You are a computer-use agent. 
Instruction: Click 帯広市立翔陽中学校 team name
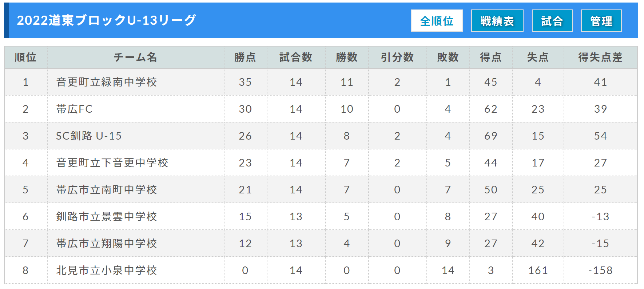pyautogui.click(x=107, y=244)
